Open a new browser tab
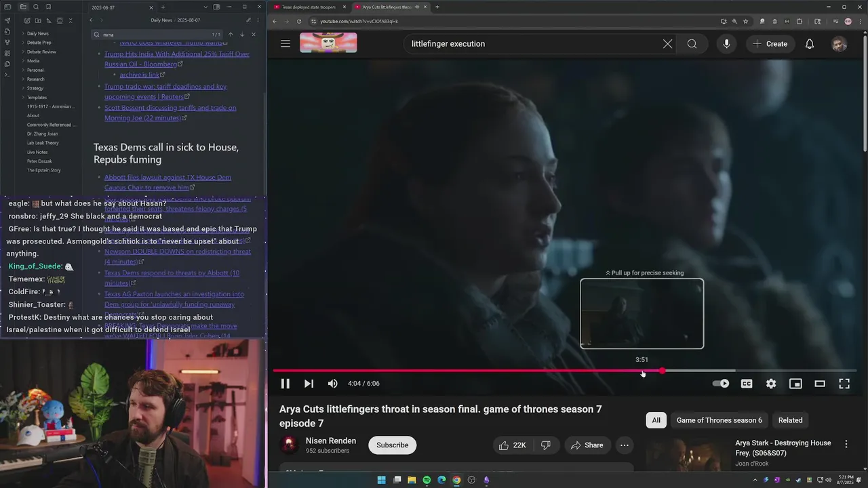868x488 pixels. coord(437,7)
